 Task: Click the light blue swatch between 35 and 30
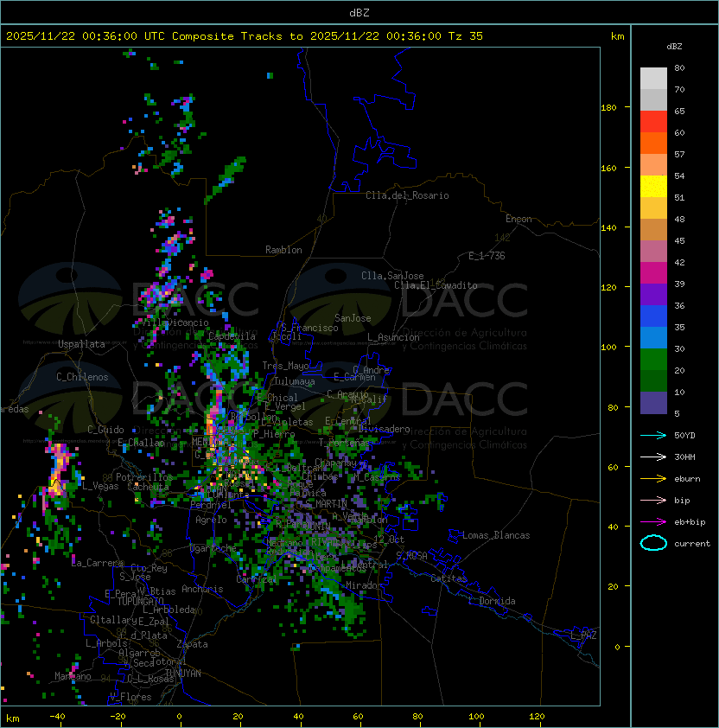click(653, 338)
